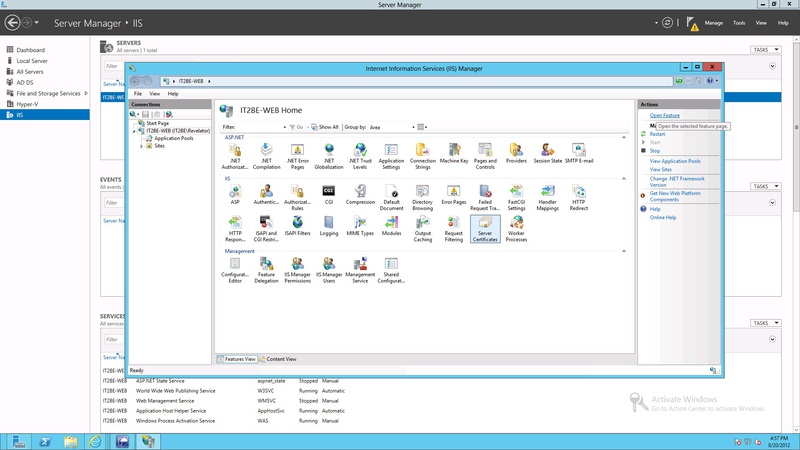Open SMTP E-mail feature
The height and width of the screenshot is (450, 800).
click(579, 153)
